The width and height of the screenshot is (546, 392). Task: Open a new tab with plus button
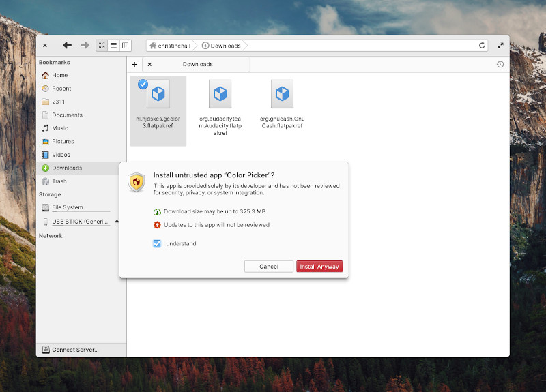134,64
